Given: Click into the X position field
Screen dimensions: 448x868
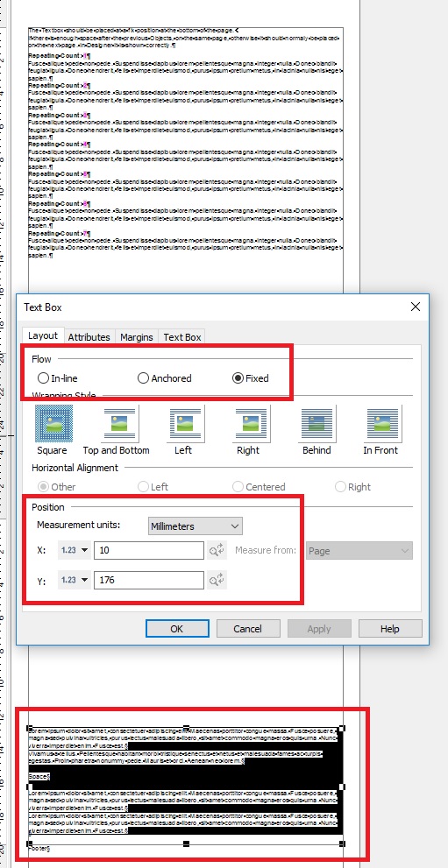Looking at the screenshot, I should [x=149, y=550].
